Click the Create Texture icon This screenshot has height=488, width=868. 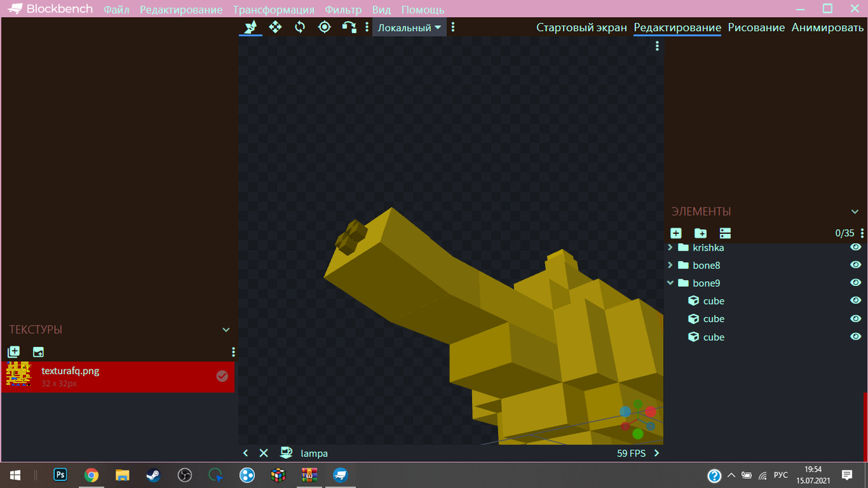38,352
